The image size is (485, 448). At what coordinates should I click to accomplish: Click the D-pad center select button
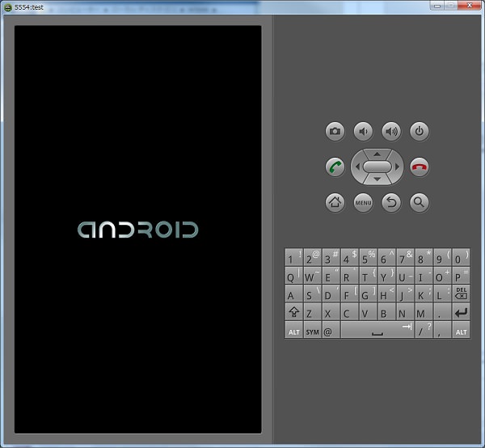tap(377, 167)
